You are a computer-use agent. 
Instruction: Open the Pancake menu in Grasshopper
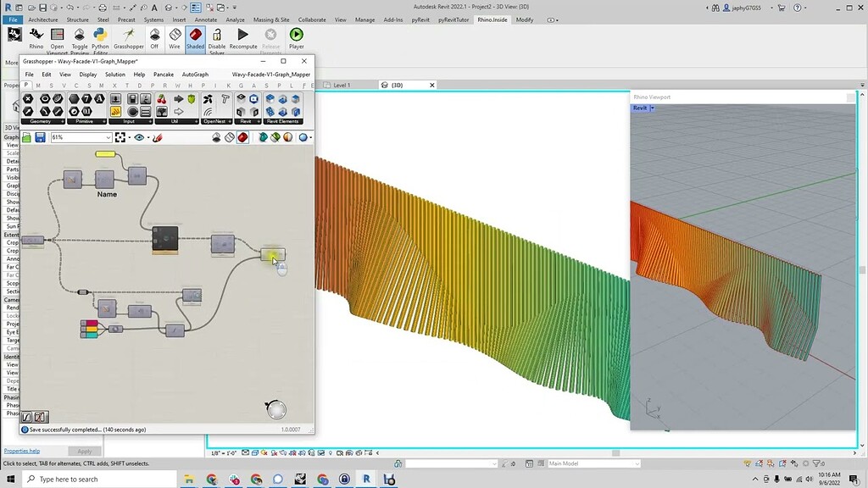[164, 74]
